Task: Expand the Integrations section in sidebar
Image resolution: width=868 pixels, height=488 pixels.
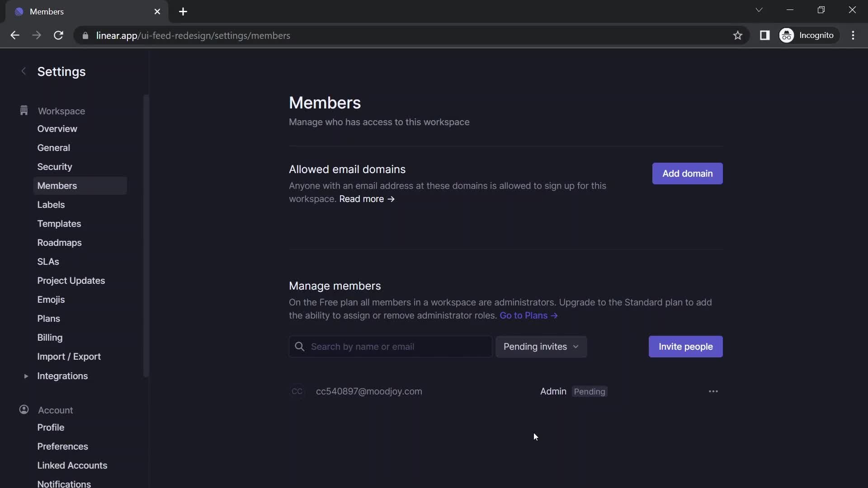Action: [x=27, y=376]
